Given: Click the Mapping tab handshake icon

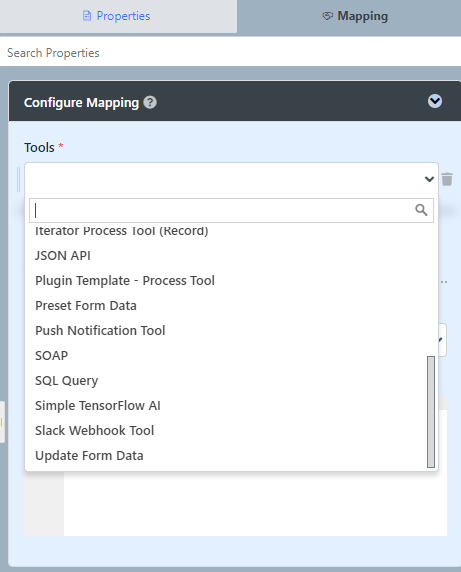Looking at the screenshot, I should [x=328, y=16].
